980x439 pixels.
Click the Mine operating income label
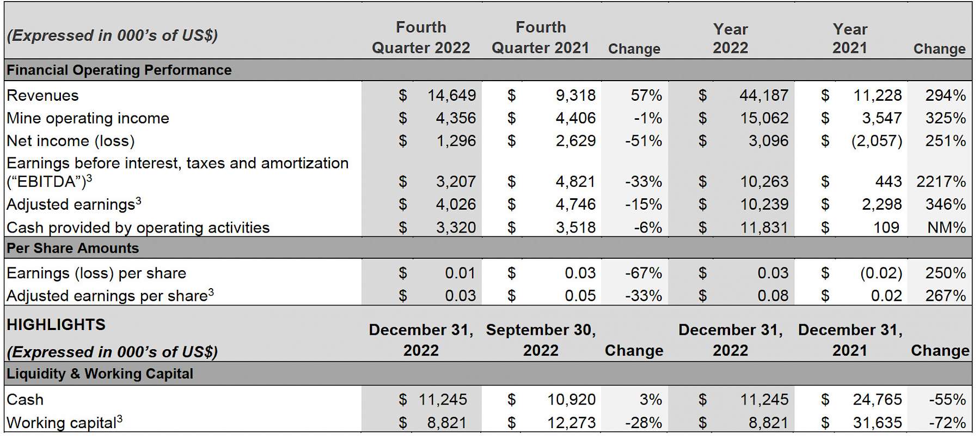pos(88,118)
